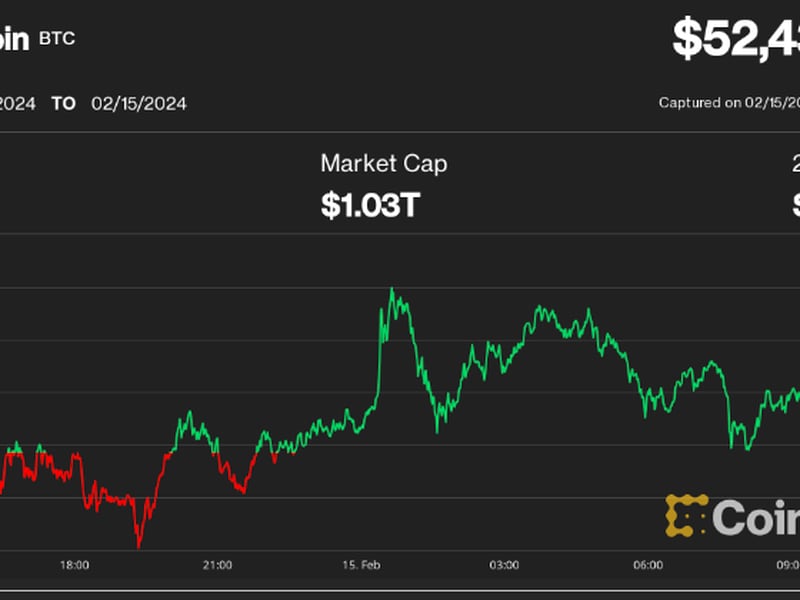Click the $1.03T market cap value
Screen dimensions: 800x600
click(x=370, y=205)
